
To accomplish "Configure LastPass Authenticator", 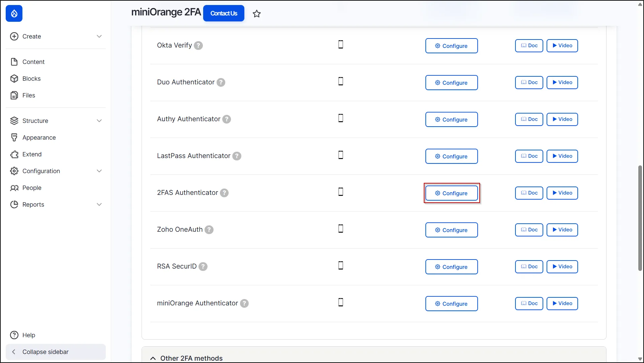I will point(452,156).
